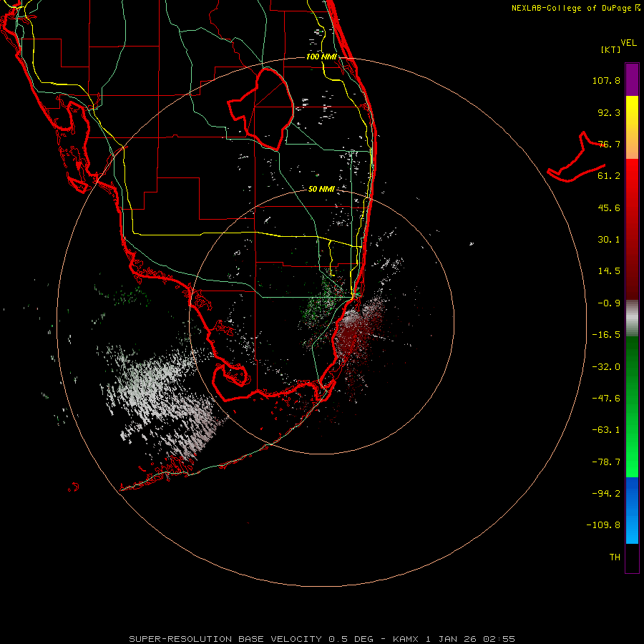Click the VEL legend title
Image resolution: width=644 pixels, height=644 pixels.
[628, 43]
